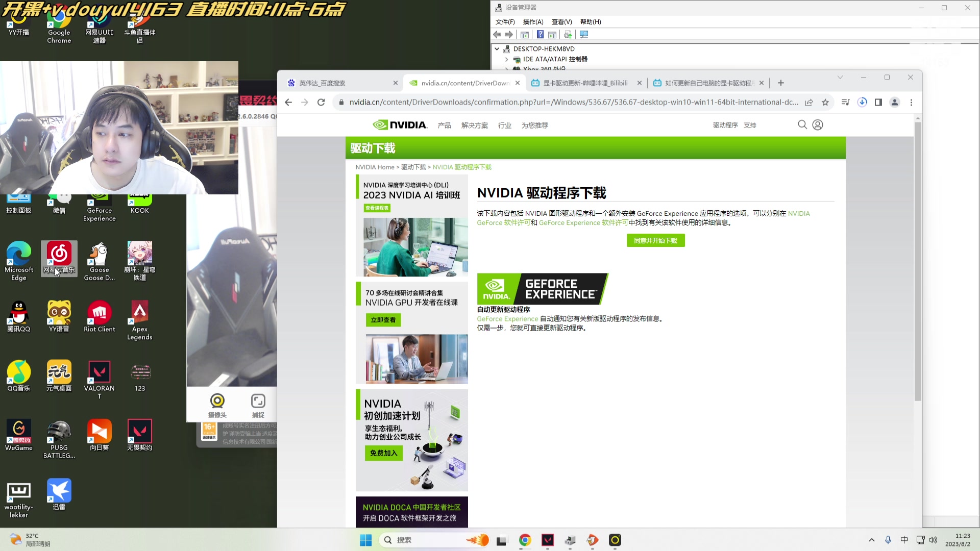The height and width of the screenshot is (551, 980).
Task: Click the NVIDIA logo in site header
Action: click(400, 125)
